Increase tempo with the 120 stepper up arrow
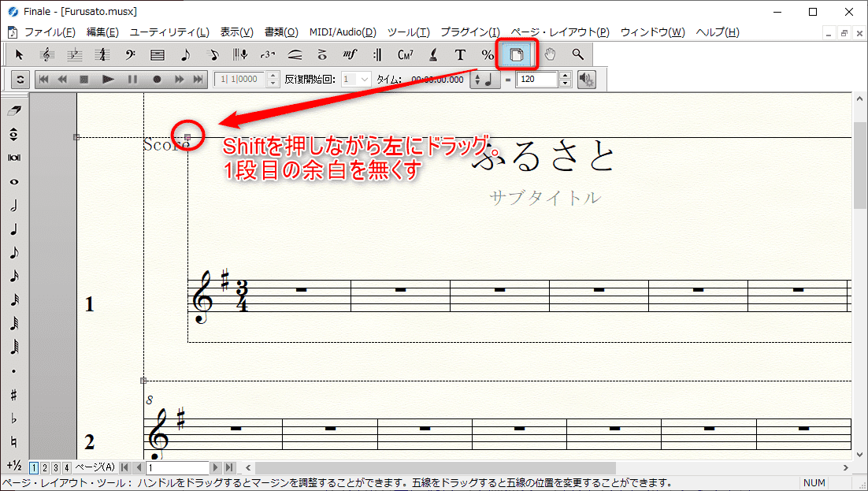868x491 pixels. point(564,75)
